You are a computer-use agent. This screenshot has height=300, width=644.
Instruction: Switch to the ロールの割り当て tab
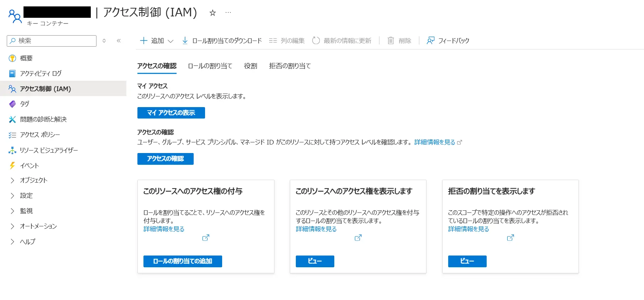click(210, 66)
